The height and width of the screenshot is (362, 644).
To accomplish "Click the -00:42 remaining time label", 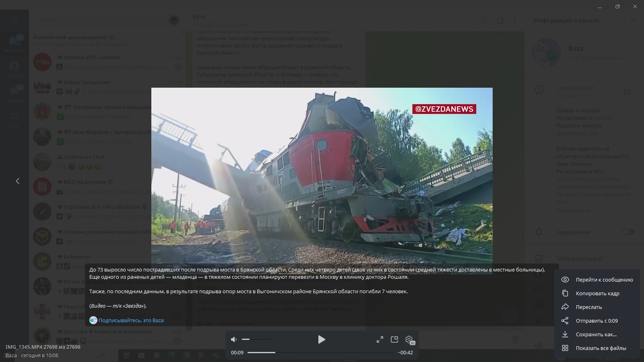I will point(405,352).
